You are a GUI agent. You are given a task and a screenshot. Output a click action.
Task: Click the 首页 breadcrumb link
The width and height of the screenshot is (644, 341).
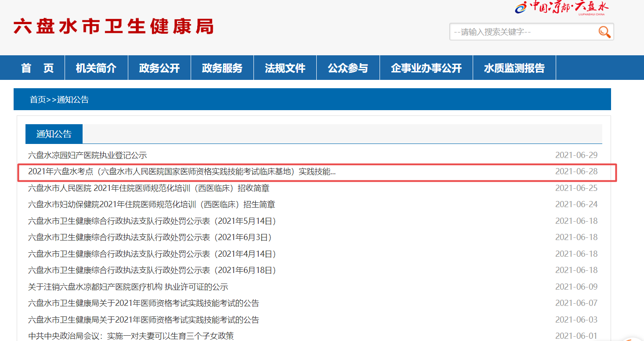point(37,100)
